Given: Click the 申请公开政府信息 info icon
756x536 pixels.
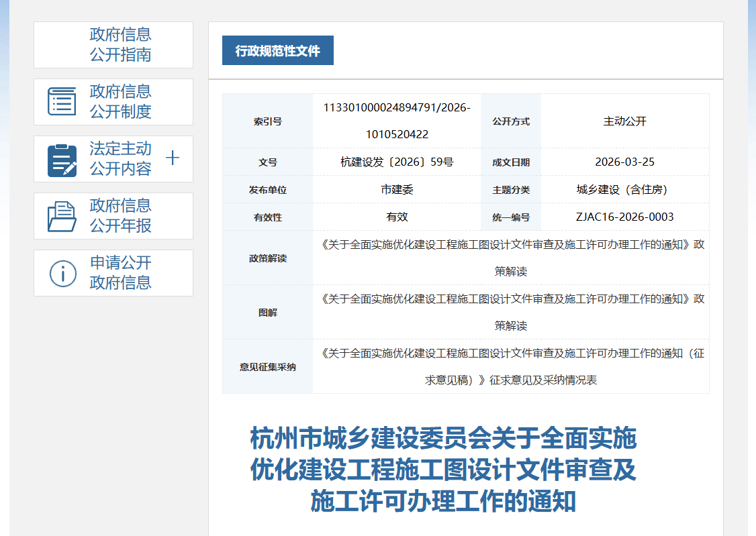Looking at the screenshot, I should (x=62, y=272).
